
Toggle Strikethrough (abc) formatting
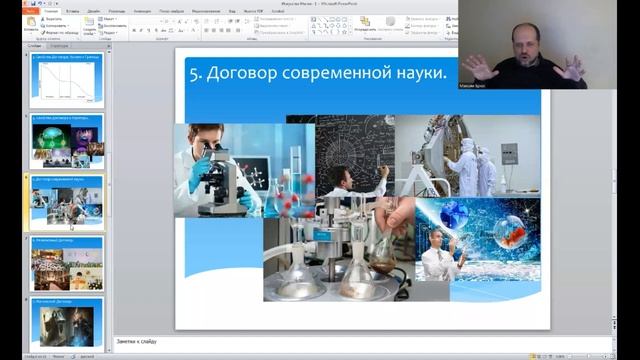click(164, 30)
